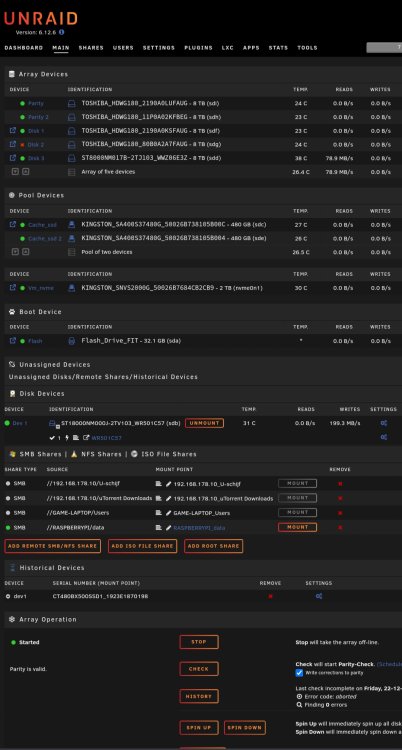
Task: Expand first toggle under Array Devices list
Action: point(15,172)
